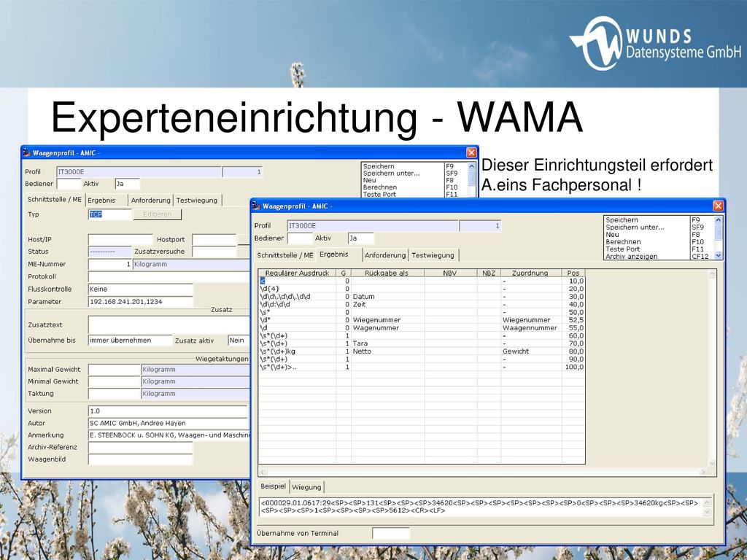
Task: Click the scroll-up arrow of back window command list
Action: click(472, 166)
